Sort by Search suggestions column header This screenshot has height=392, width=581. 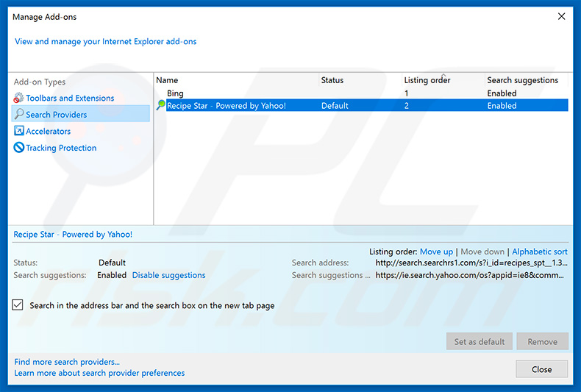click(x=522, y=80)
